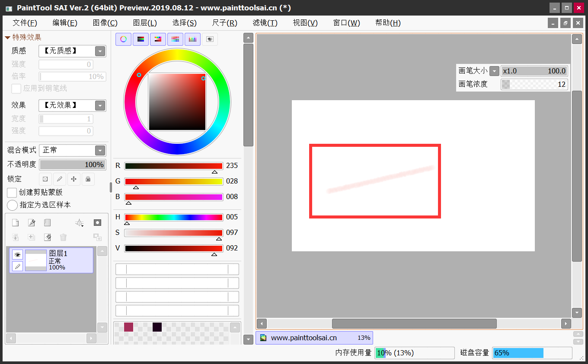Click the V value slider
The height and width of the screenshot is (364, 588).
[174, 248]
